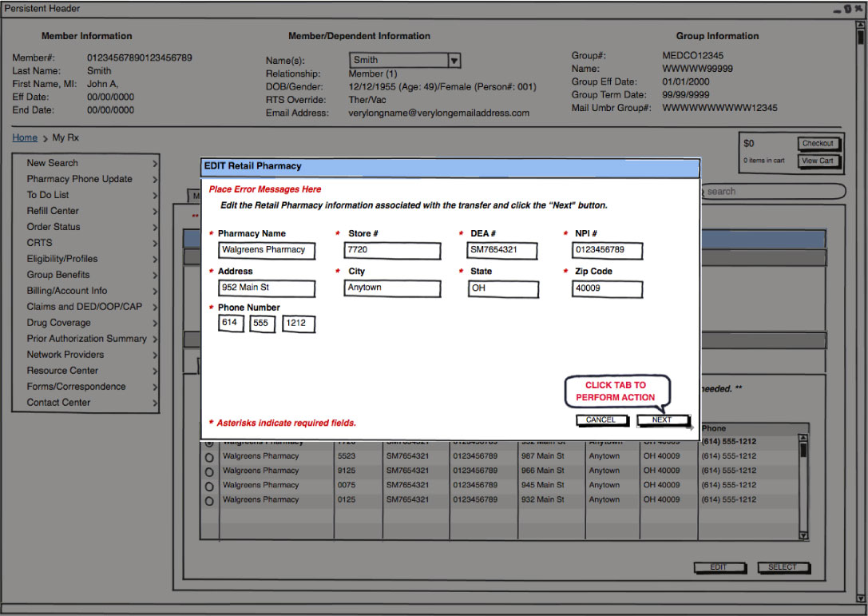Click the pharmacy table scrollbar down arrow
The height and width of the screenshot is (616, 868).
point(803,535)
